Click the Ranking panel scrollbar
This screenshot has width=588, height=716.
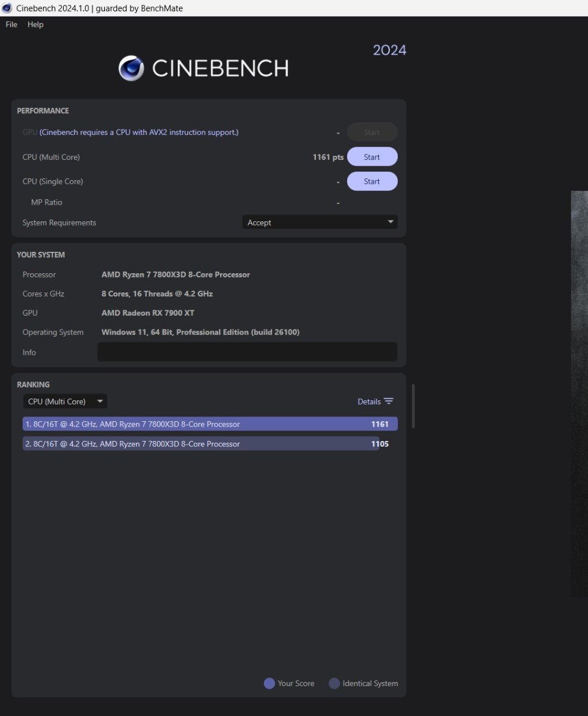coord(413,406)
